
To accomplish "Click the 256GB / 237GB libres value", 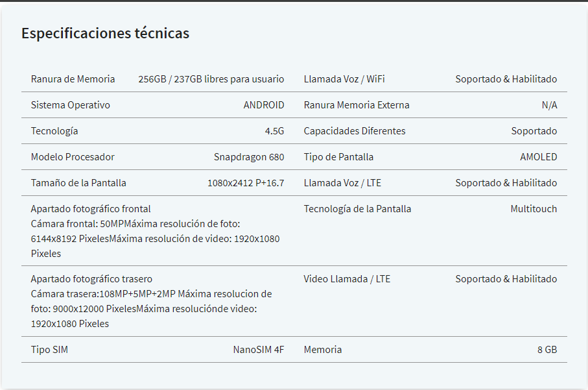I will (x=211, y=79).
